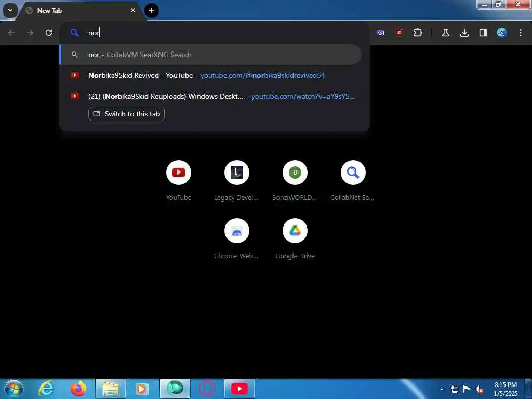Launch Firefox from taskbar
Screen dimensions: 532x399
(x=78, y=389)
